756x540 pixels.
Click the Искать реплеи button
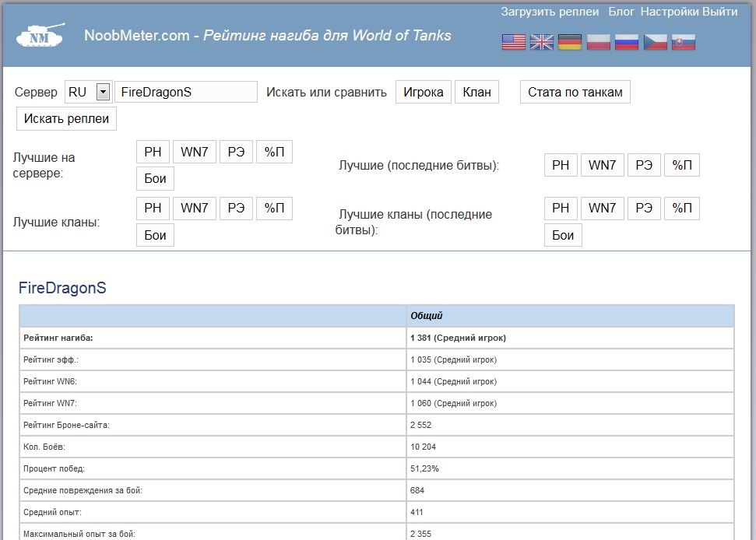point(66,119)
